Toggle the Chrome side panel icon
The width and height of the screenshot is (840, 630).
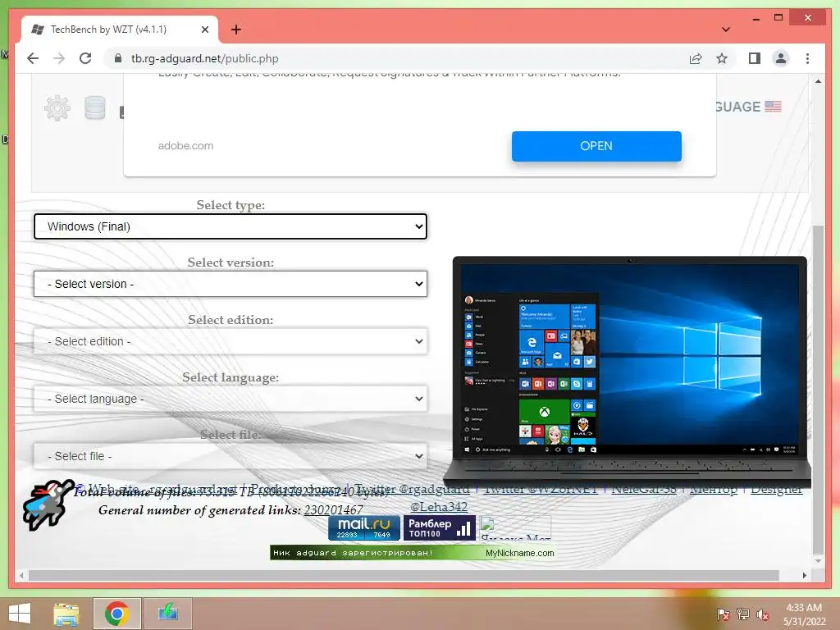point(755,58)
